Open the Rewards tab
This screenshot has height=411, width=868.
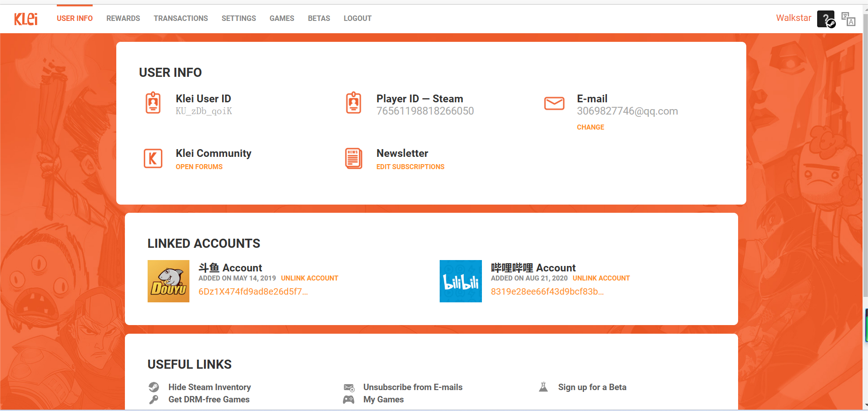(123, 19)
